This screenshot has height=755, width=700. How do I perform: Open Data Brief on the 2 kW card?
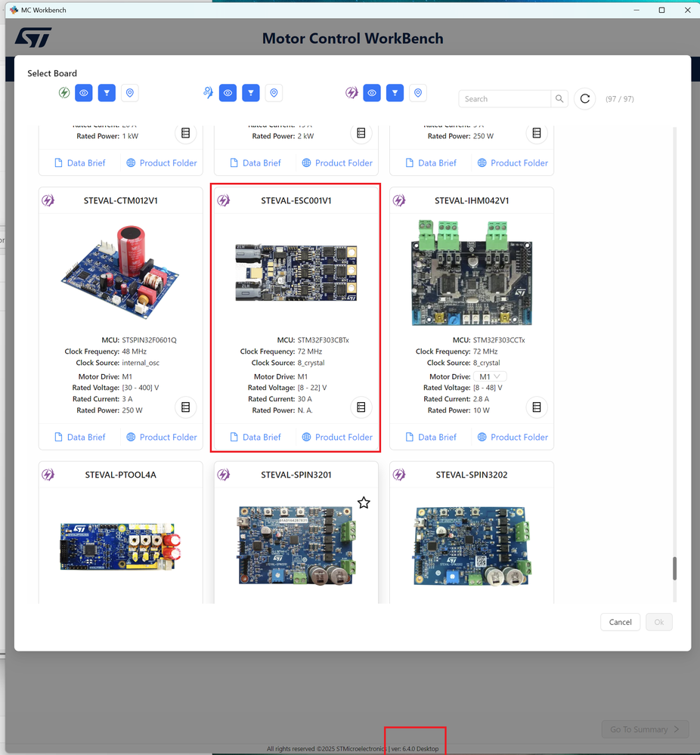click(256, 162)
